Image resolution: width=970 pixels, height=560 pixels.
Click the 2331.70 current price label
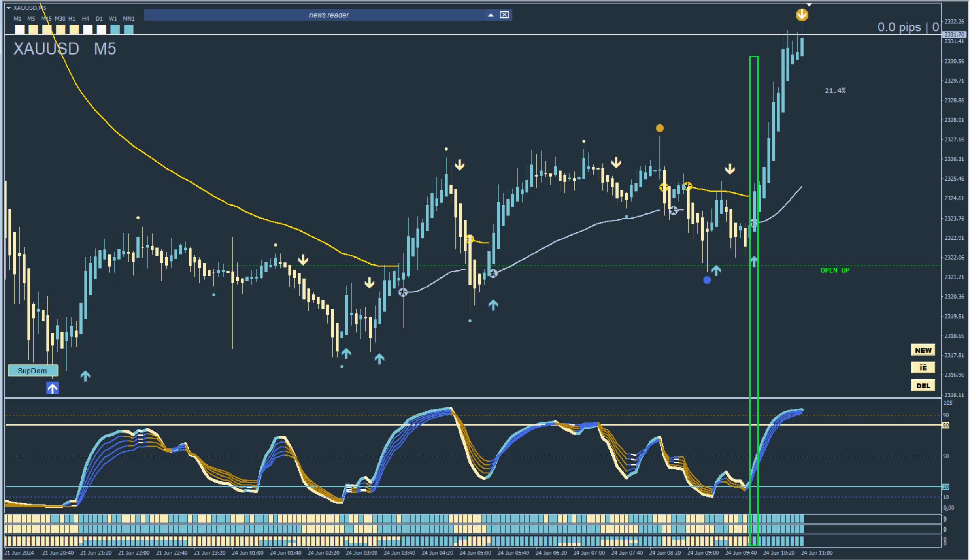click(x=954, y=34)
